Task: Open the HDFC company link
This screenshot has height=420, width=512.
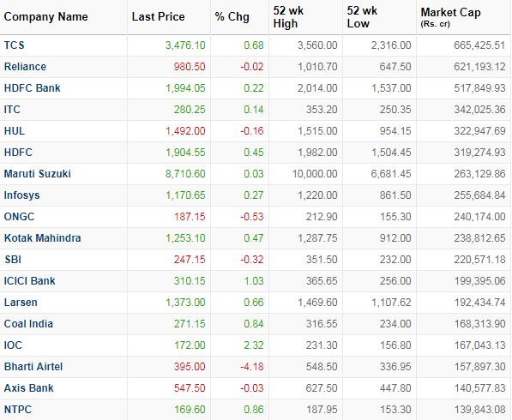Action: tap(18, 153)
